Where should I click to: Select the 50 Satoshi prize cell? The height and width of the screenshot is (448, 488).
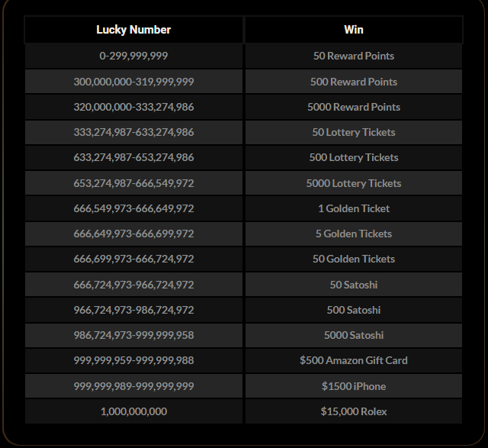click(x=354, y=285)
